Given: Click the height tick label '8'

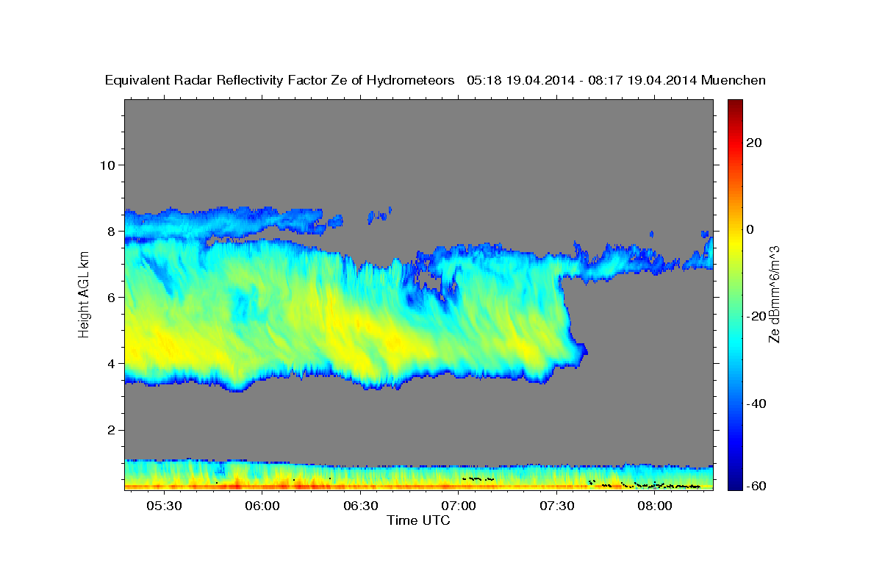Looking at the screenshot, I should point(111,231).
